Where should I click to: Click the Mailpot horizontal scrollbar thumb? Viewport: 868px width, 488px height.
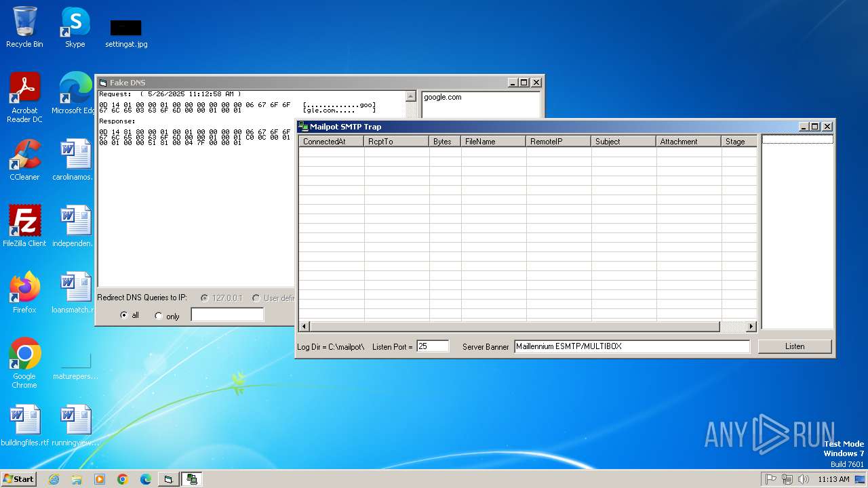[x=515, y=327]
